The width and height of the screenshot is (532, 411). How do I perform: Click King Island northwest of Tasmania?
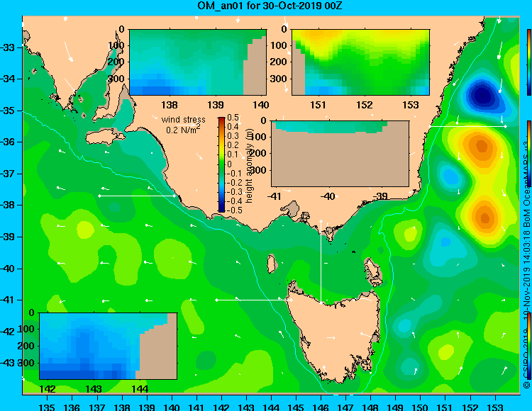tap(272, 264)
